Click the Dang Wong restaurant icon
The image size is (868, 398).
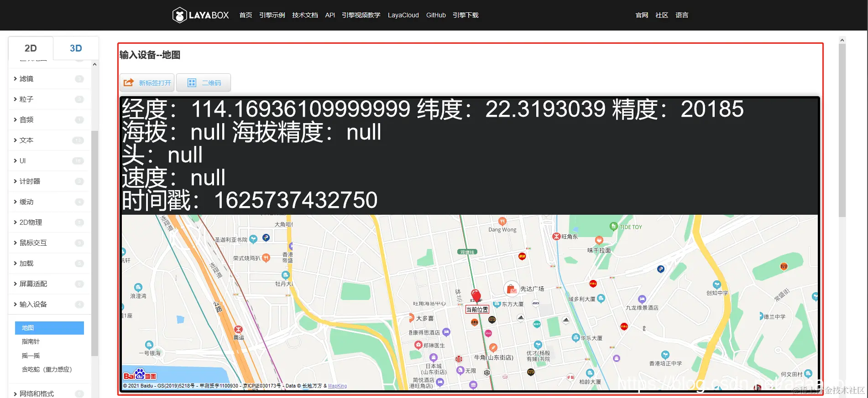(502, 222)
